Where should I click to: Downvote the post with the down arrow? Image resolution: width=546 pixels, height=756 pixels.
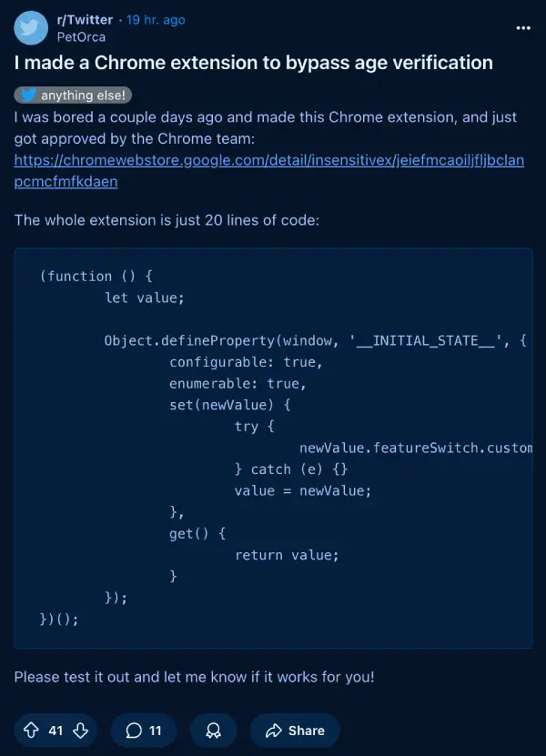pos(81,731)
